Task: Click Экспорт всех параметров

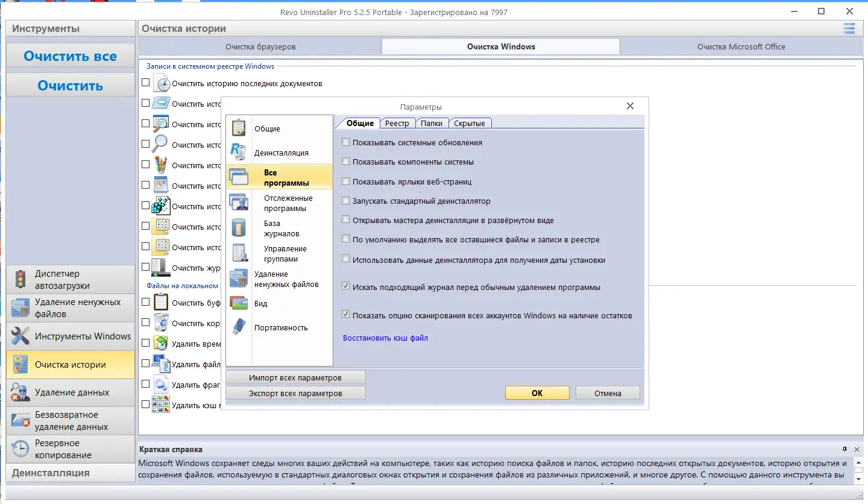Action: tap(295, 393)
